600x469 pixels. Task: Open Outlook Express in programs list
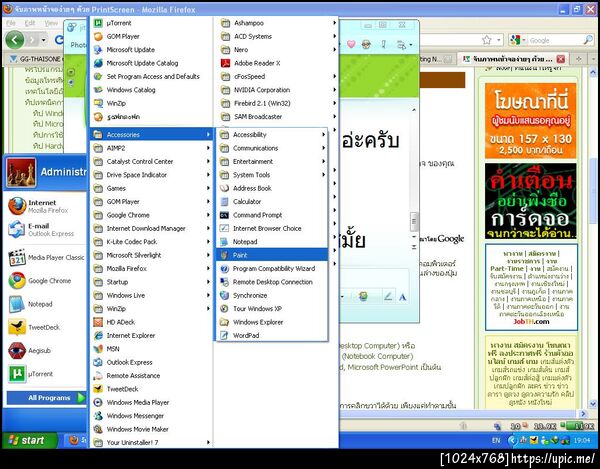pos(151,362)
